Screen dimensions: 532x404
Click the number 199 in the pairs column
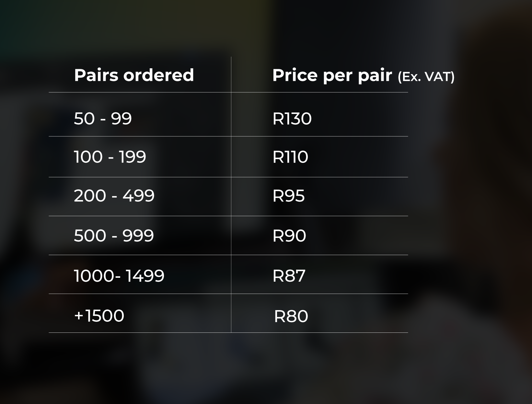[x=133, y=157]
